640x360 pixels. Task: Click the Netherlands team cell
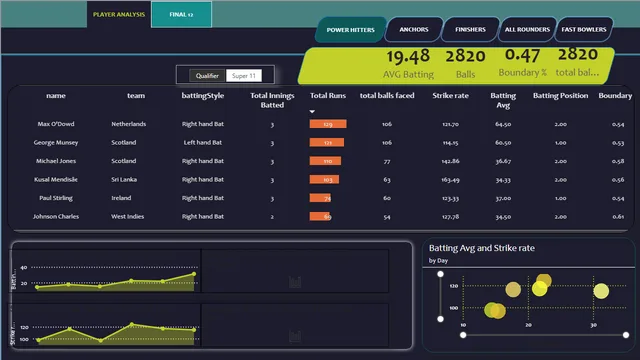(x=129, y=124)
